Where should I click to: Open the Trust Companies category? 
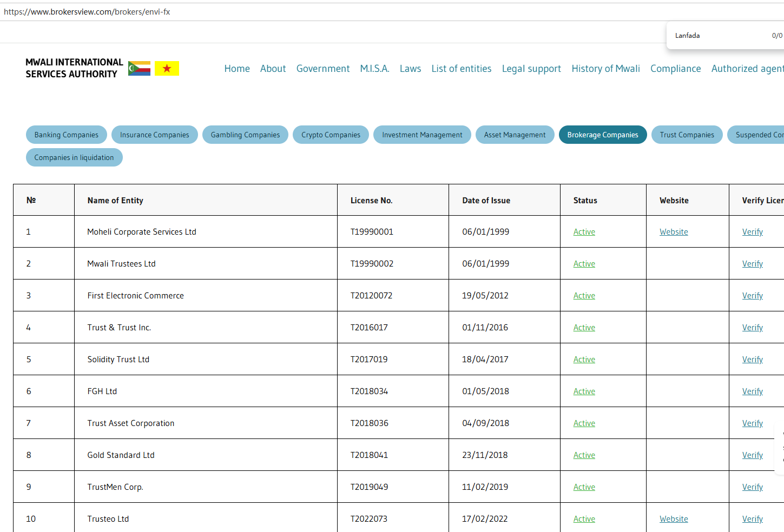coord(687,135)
